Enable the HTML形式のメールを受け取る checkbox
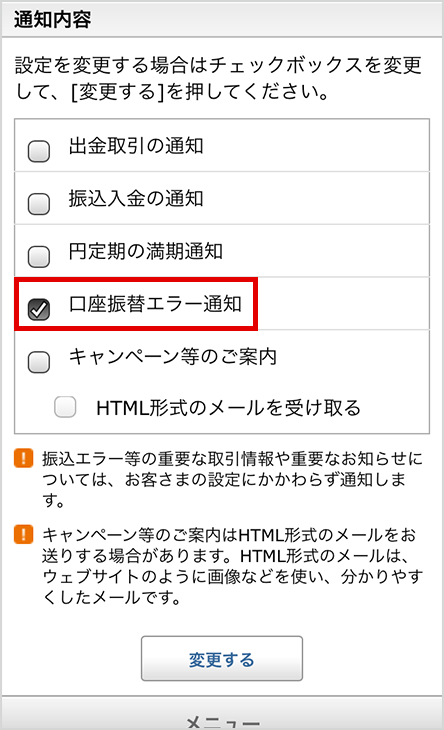Viewport: 444px width, 730px height. pyautogui.click(x=65, y=407)
